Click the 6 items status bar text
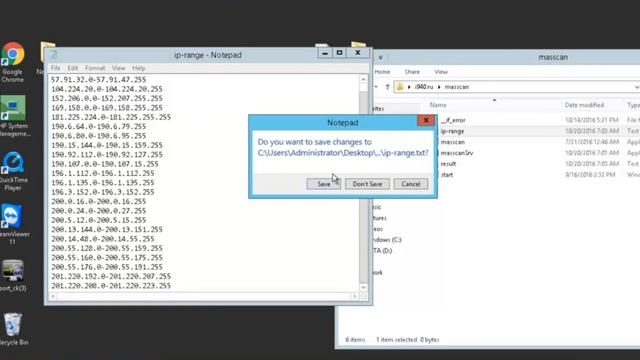 click(x=355, y=340)
